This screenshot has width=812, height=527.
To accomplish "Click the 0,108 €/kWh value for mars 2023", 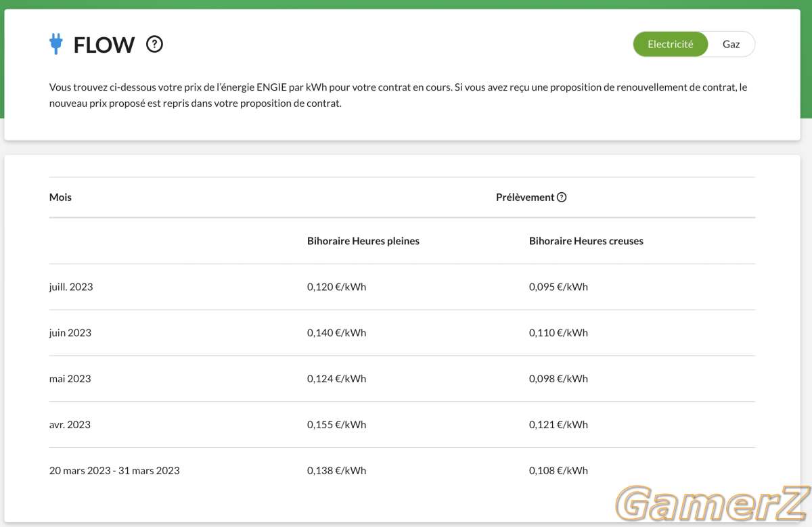I will [x=558, y=471].
